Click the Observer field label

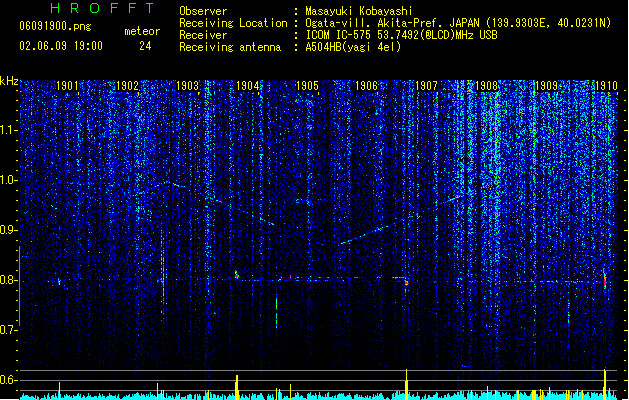(203, 11)
